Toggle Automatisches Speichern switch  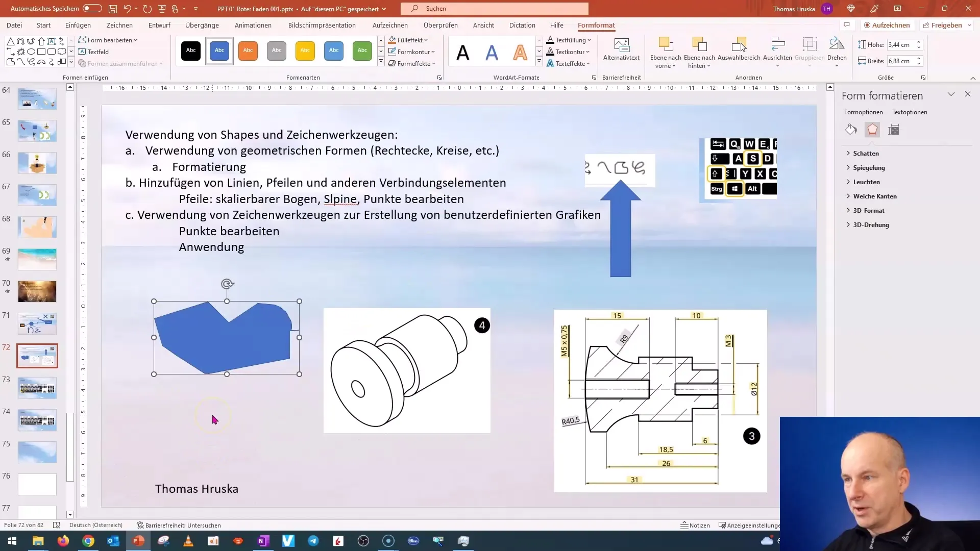click(x=92, y=9)
